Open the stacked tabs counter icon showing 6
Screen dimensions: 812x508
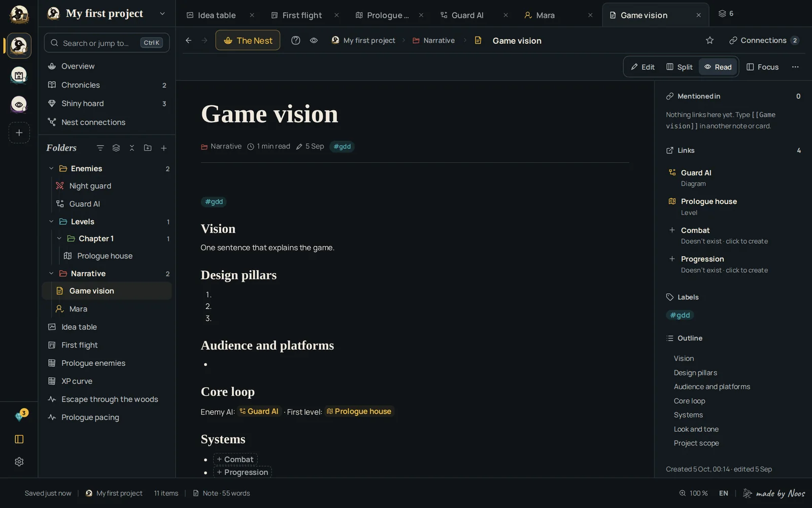(726, 14)
